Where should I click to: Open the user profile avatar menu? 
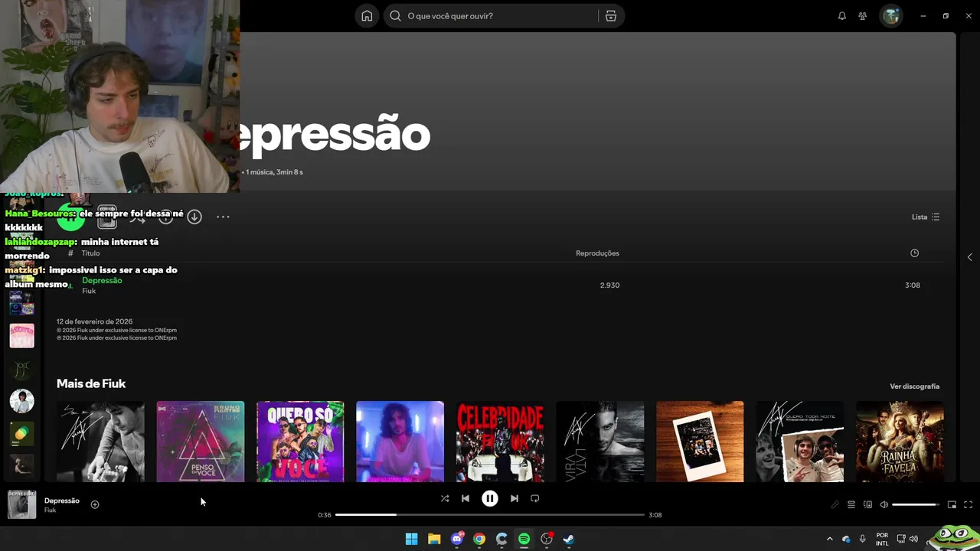[x=891, y=16]
